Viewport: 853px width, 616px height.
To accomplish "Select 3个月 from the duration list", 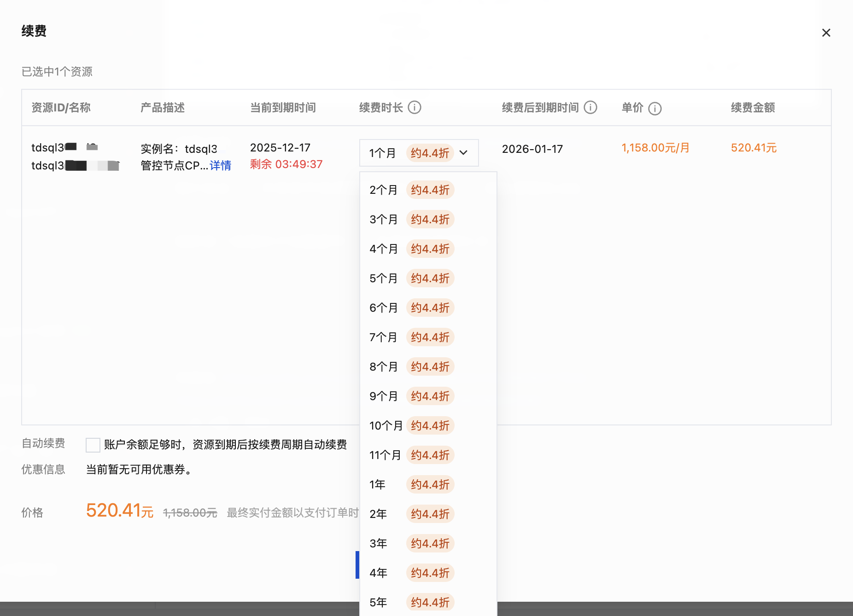I will (x=383, y=220).
